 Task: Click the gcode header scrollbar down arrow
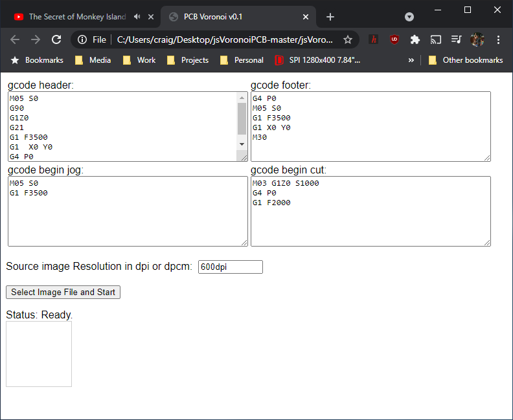242,144
